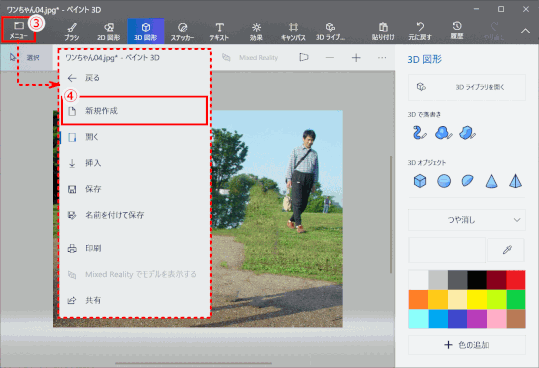Image resolution: width=539 pixels, height=368 pixels.
Task: Open the ステッカー (Stickers) tool
Action: point(183,31)
